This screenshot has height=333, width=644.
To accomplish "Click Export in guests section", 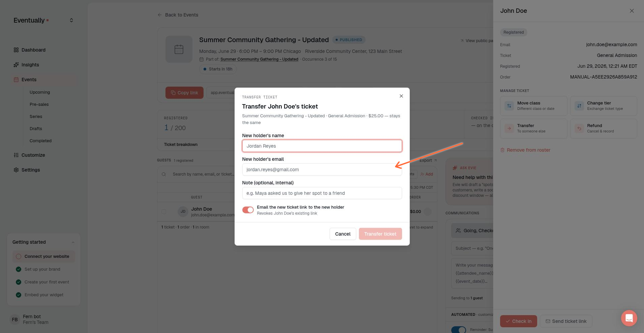I will (428, 160).
